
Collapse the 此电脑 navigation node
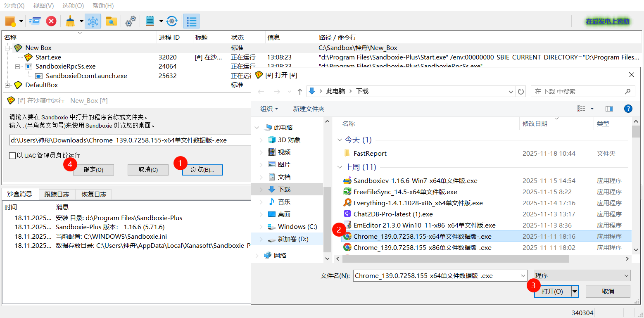(x=257, y=128)
